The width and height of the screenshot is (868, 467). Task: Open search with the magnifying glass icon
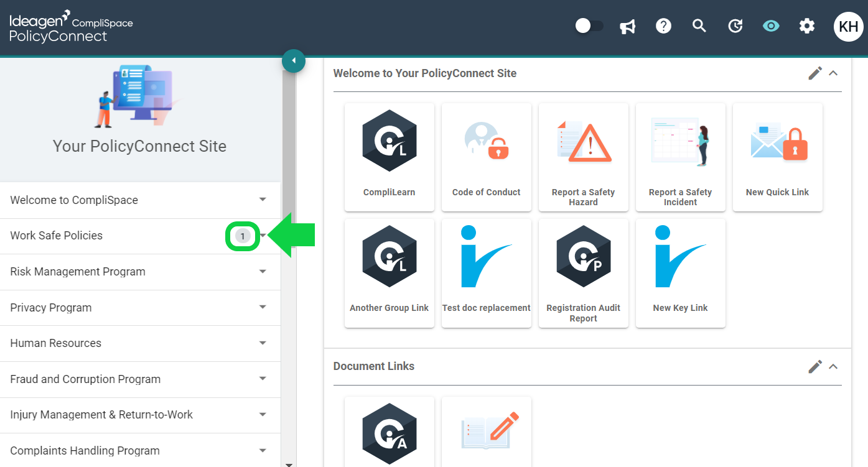pyautogui.click(x=699, y=26)
